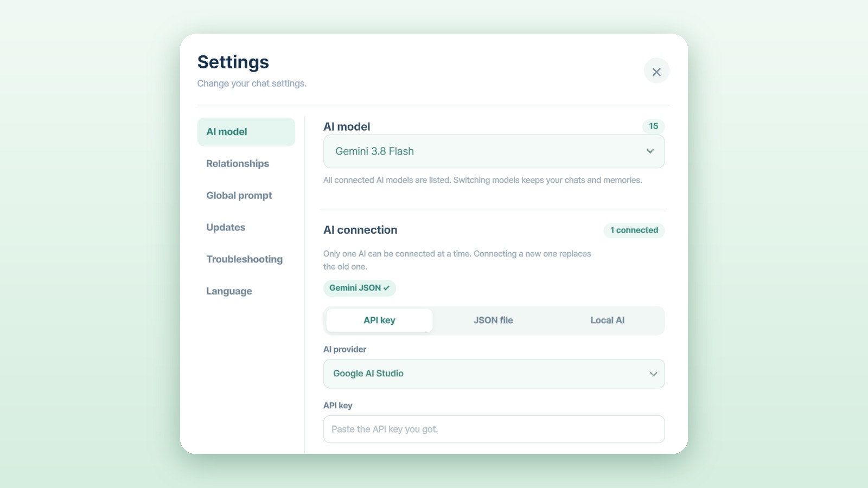Go to Relationships settings

coord(246,164)
